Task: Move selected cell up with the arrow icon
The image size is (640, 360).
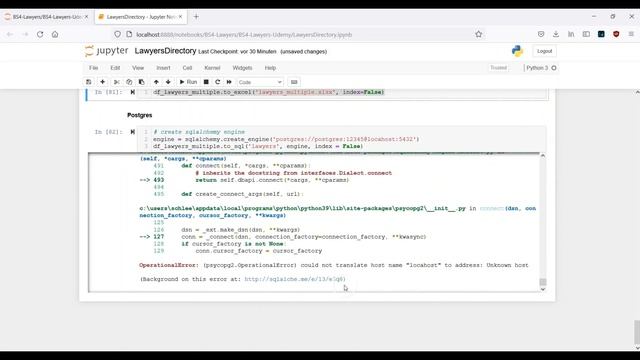Action: [x=156, y=82]
